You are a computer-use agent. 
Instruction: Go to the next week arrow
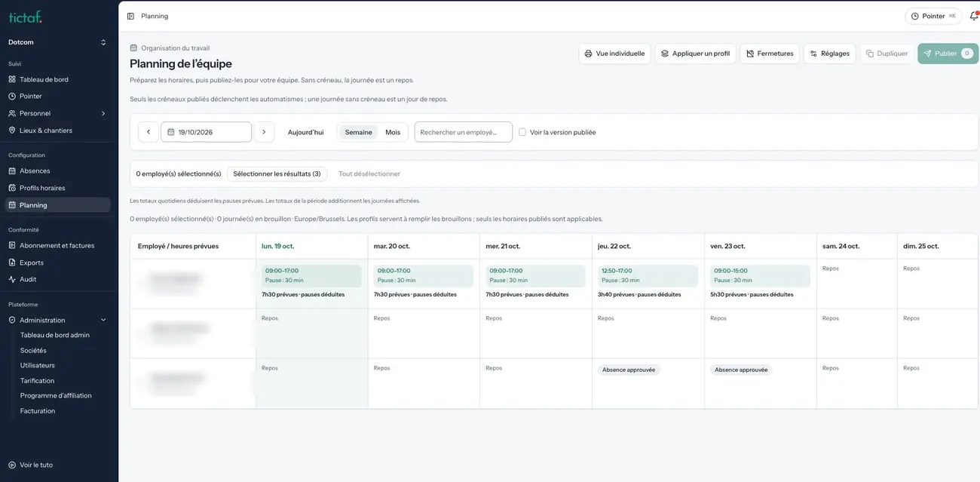(x=264, y=132)
